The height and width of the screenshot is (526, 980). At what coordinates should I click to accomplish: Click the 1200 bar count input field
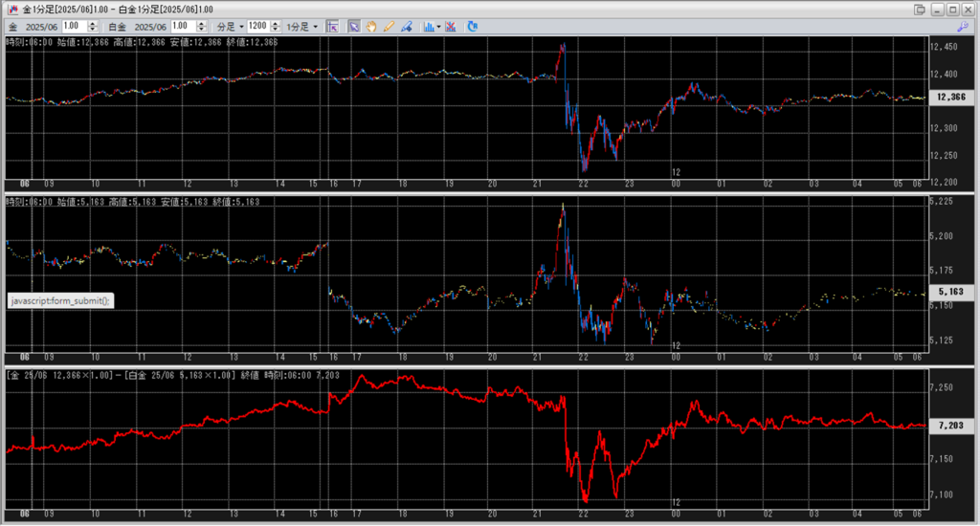click(x=258, y=26)
